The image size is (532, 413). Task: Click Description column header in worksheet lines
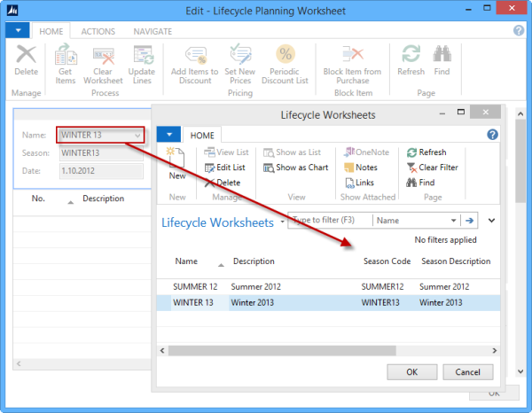click(104, 199)
